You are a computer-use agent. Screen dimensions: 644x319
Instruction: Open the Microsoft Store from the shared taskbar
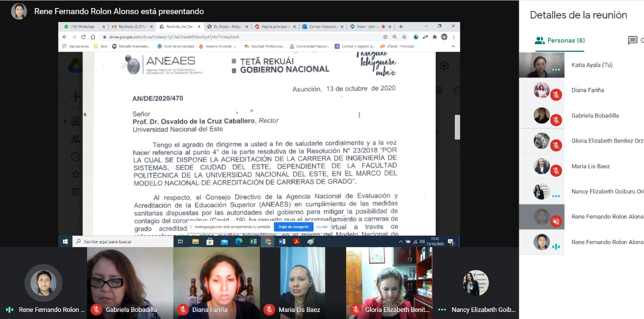(210, 242)
